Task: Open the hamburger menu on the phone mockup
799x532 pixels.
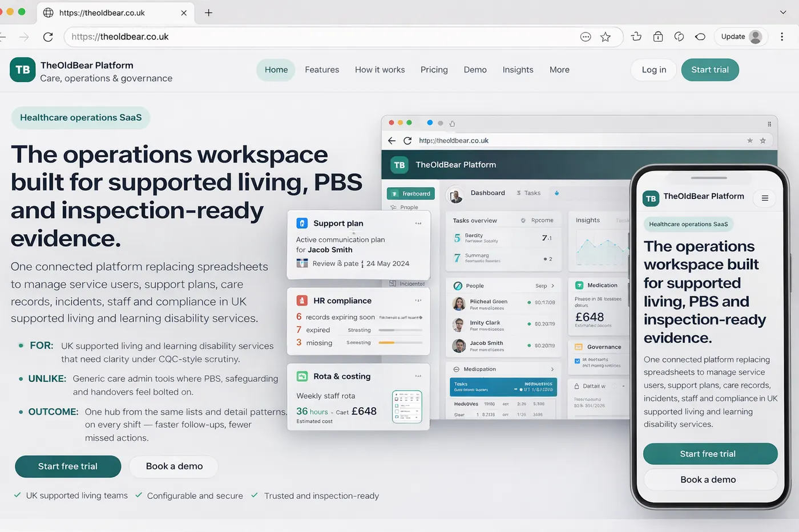Action: tap(765, 198)
